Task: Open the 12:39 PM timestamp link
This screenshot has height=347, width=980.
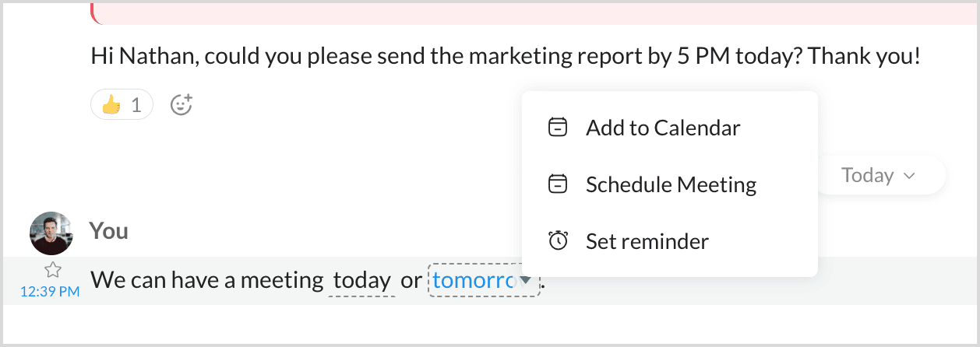Action: click(x=50, y=292)
